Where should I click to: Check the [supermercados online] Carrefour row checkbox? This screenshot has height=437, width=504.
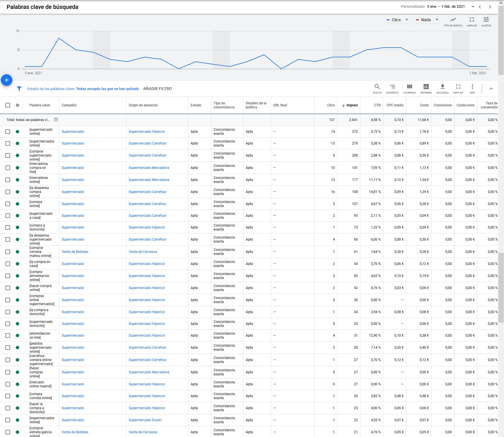tap(8, 143)
